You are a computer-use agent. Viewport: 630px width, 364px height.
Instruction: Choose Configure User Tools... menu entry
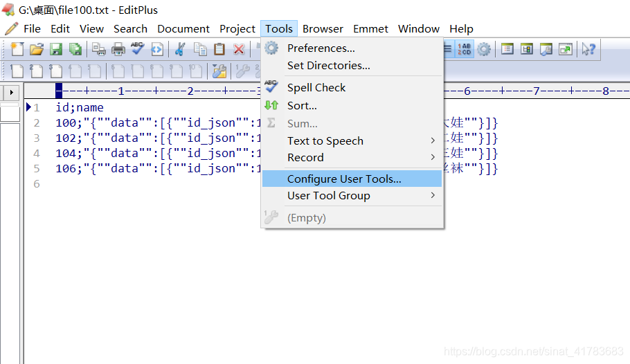pyautogui.click(x=352, y=179)
